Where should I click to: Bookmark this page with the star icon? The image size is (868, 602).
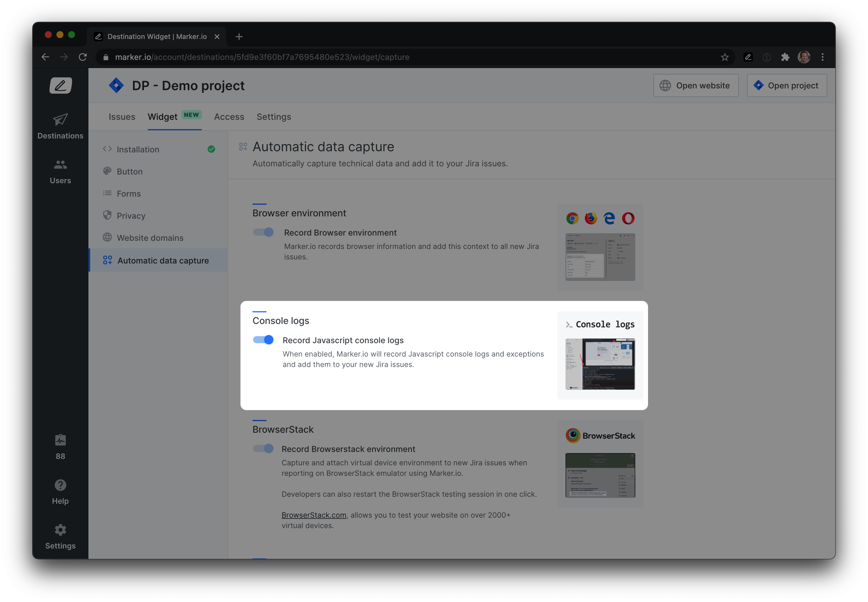click(725, 57)
